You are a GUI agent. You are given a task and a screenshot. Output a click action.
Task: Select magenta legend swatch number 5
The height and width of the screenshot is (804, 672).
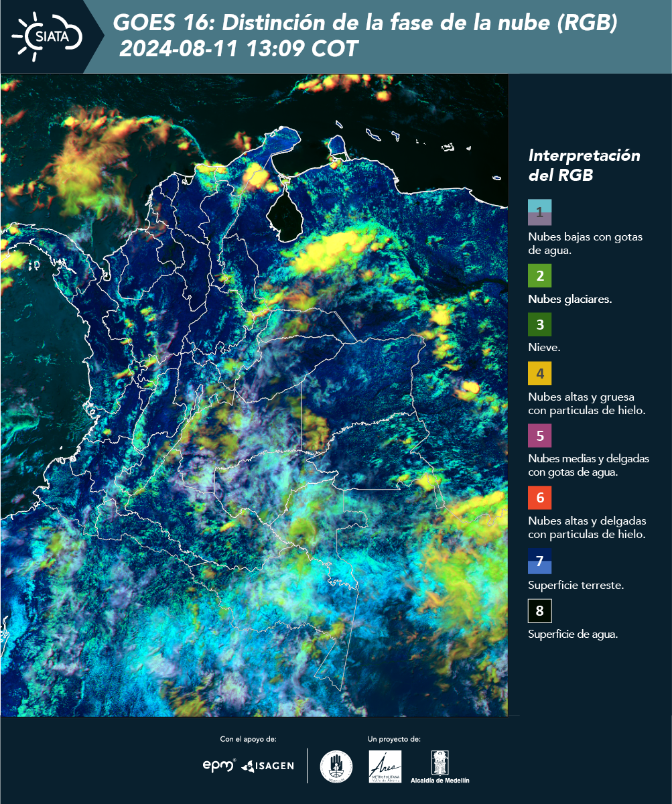[539, 435]
